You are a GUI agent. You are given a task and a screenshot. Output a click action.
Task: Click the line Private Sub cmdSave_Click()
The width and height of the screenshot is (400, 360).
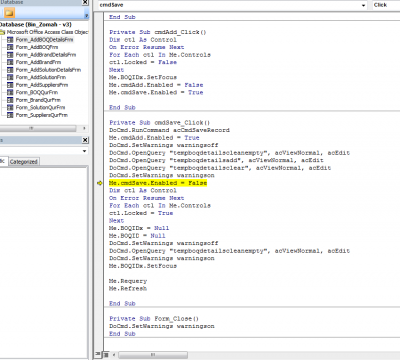pyautogui.click(x=160, y=123)
